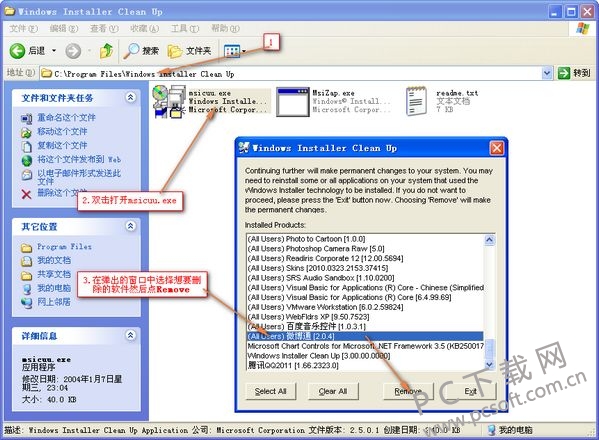The width and height of the screenshot is (599, 440).
Task: Open the Search magnifier tool
Action: click(132, 50)
